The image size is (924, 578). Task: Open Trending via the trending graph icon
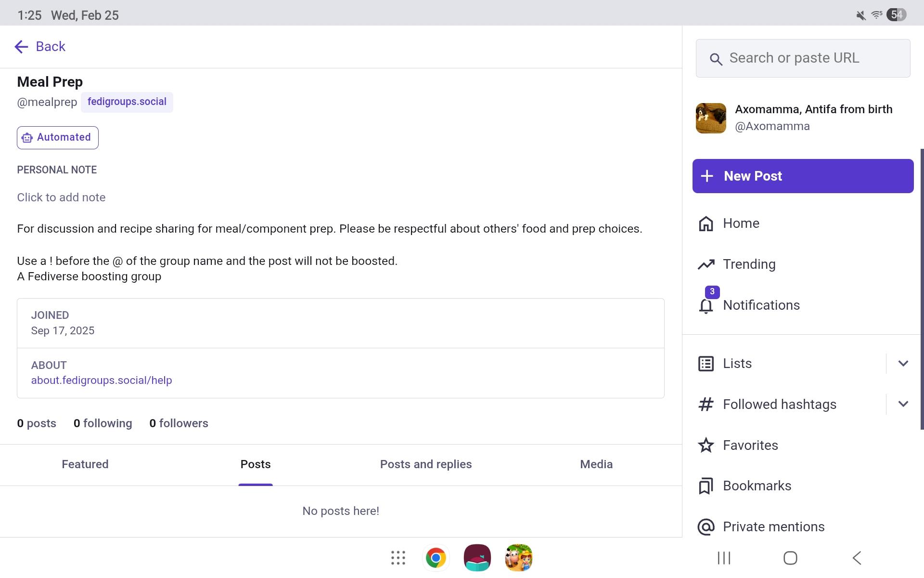coord(706,264)
